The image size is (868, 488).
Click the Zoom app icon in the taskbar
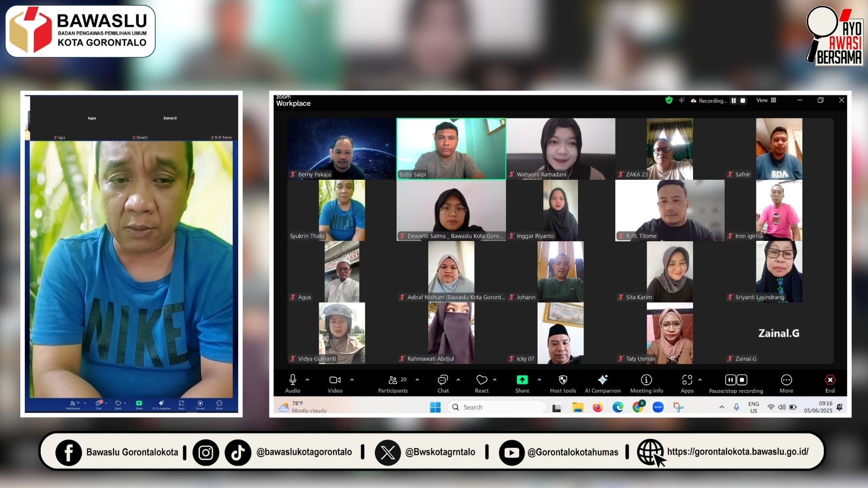click(x=658, y=407)
